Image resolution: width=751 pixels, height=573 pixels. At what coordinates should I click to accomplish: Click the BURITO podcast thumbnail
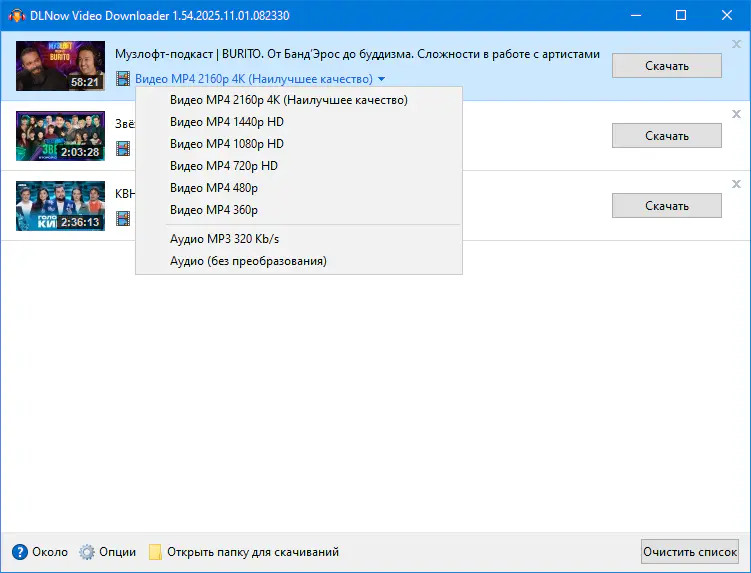[60, 66]
